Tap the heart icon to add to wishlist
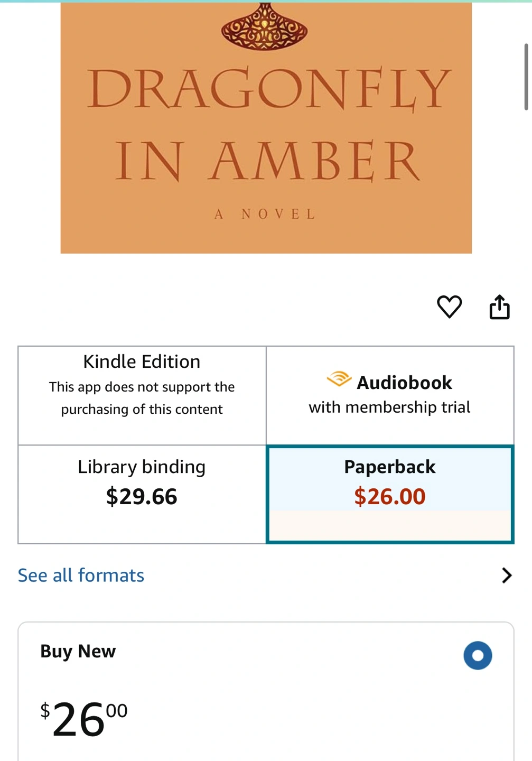The height and width of the screenshot is (761, 532). (x=449, y=307)
